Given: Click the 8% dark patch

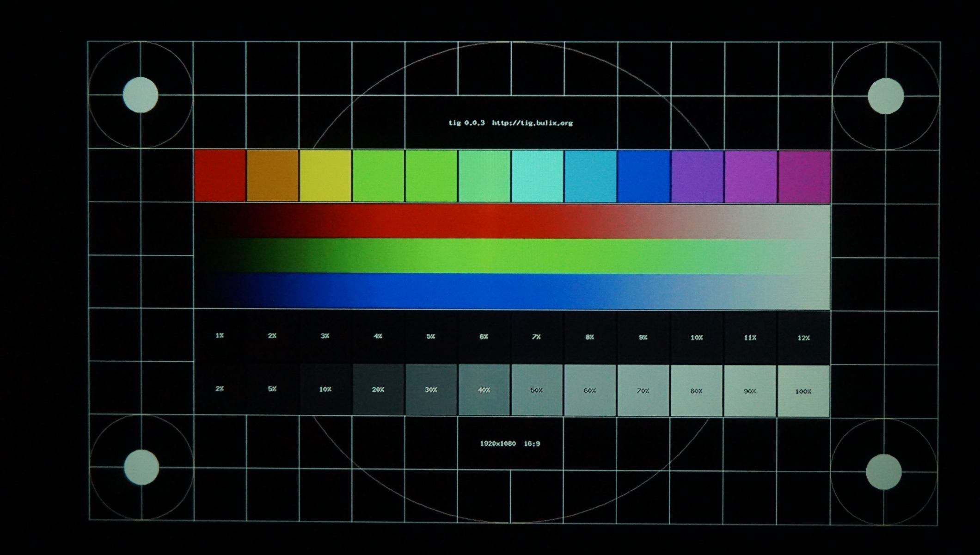Looking at the screenshot, I should [590, 337].
